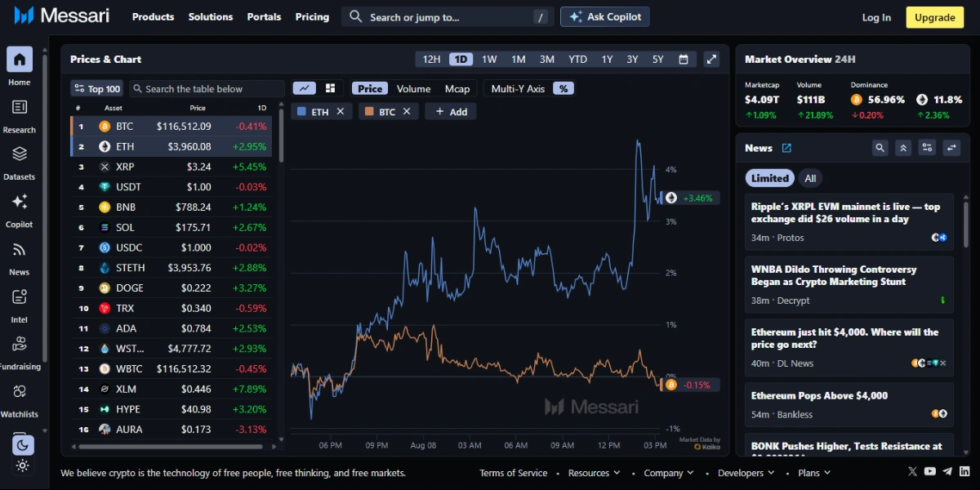The image size is (980, 490).
Task: Expand Company footer menu
Action: [x=669, y=473]
